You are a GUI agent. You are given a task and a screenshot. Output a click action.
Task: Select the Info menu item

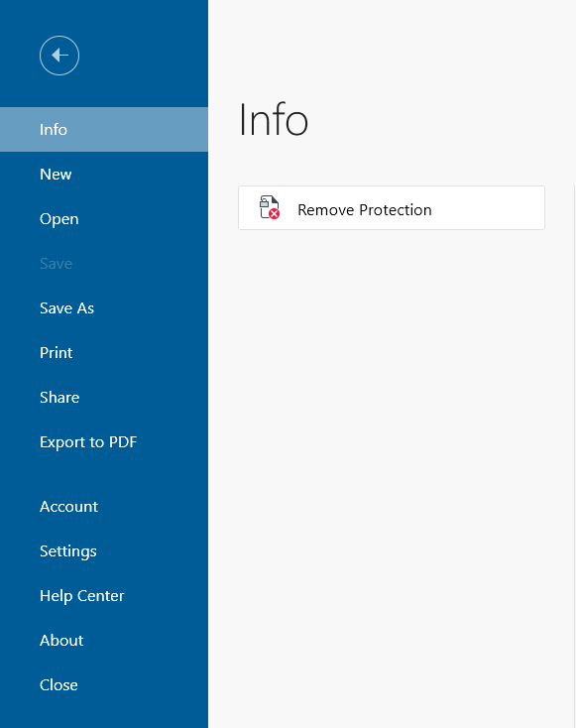coord(104,130)
